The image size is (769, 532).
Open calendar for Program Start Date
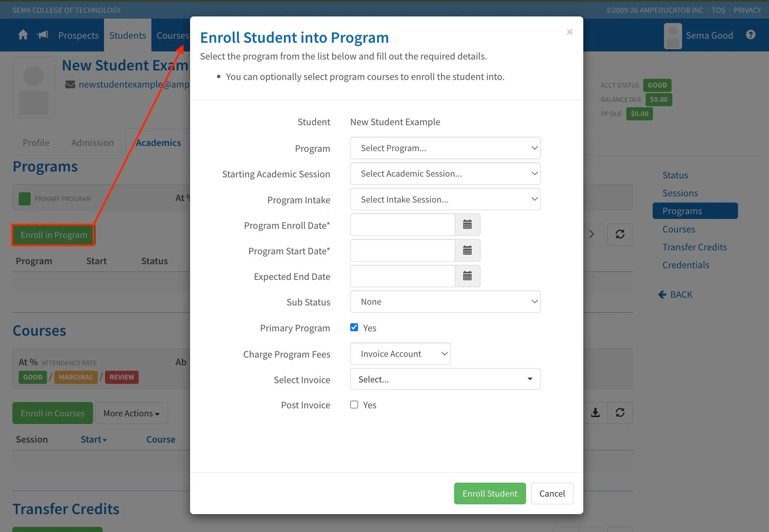pos(467,250)
